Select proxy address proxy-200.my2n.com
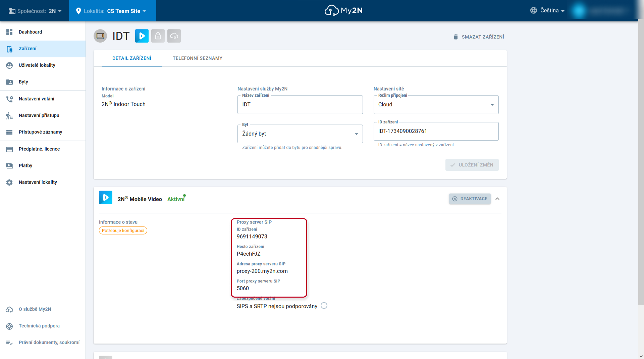The width and height of the screenshot is (644, 359). pos(262,271)
